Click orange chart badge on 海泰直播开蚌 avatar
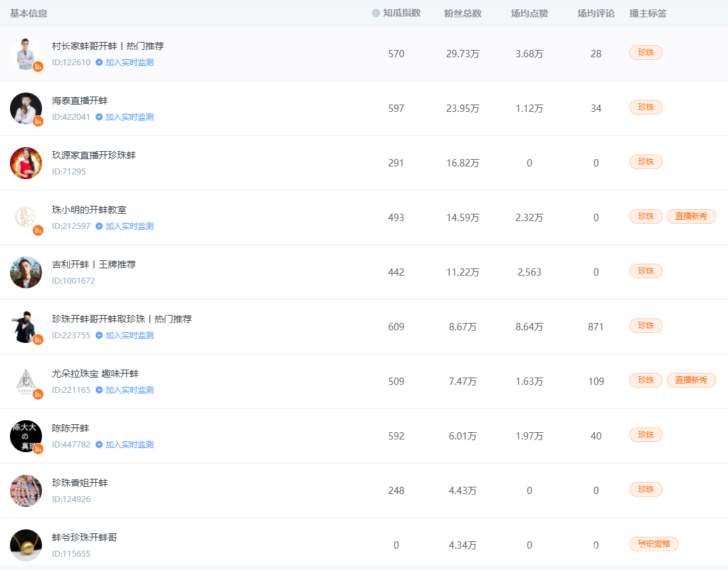 tap(38, 121)
